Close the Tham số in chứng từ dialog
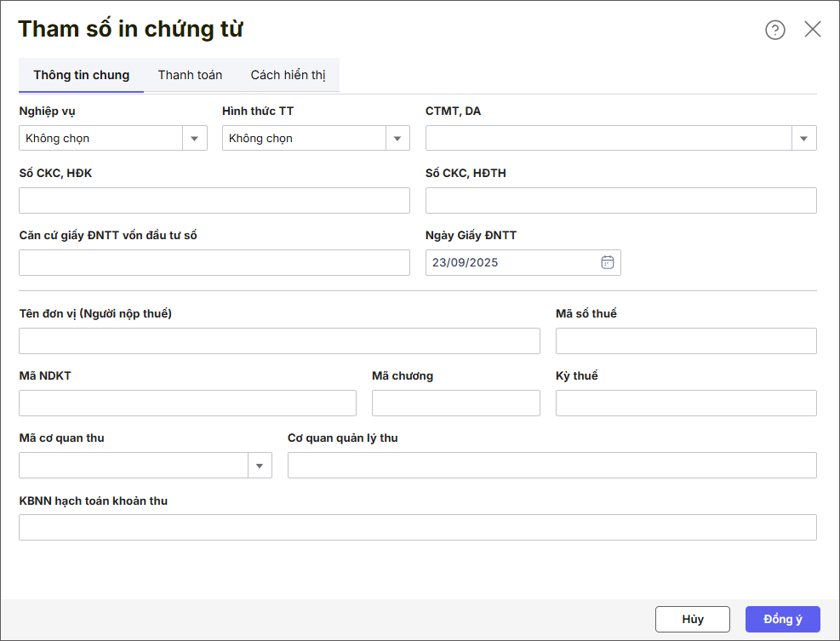 pos(813,30)
